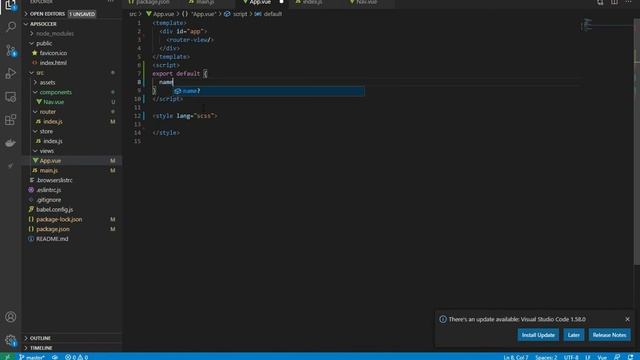Open the Remote Explorer view

[x=11, y=97]
